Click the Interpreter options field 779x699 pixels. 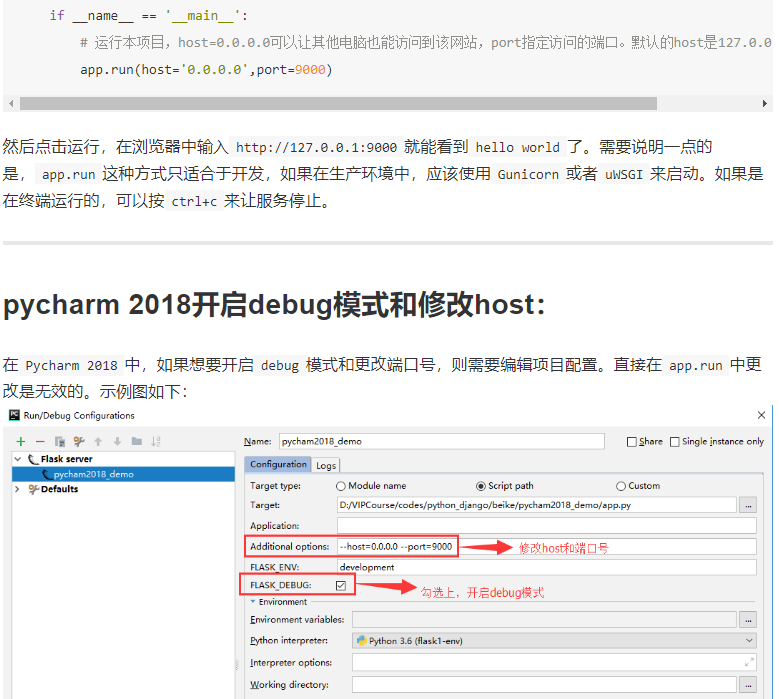pos(554,662)
